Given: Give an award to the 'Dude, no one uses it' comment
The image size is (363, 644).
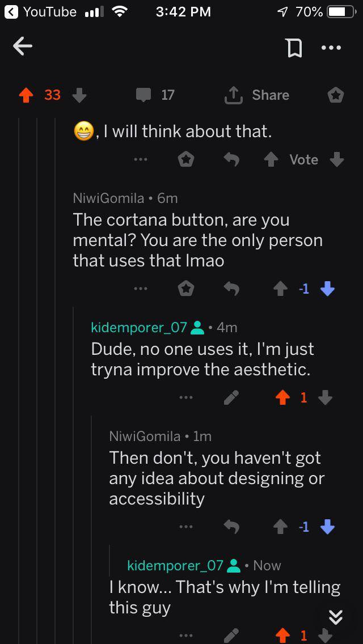Looking at the screenshot, I should point(187,397).
